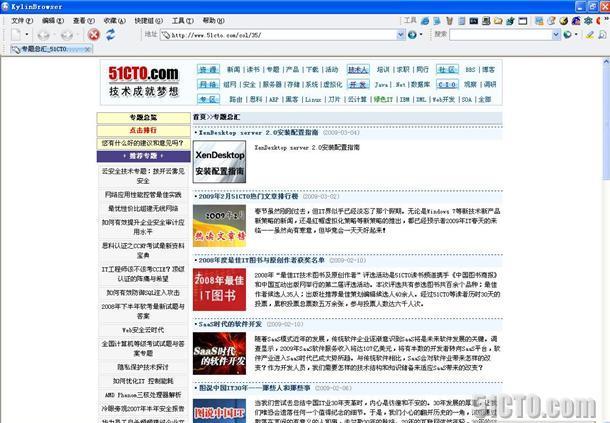Click the highlighter pen icon near search
The width and height of the screenshot is (610, 423).
590,35
